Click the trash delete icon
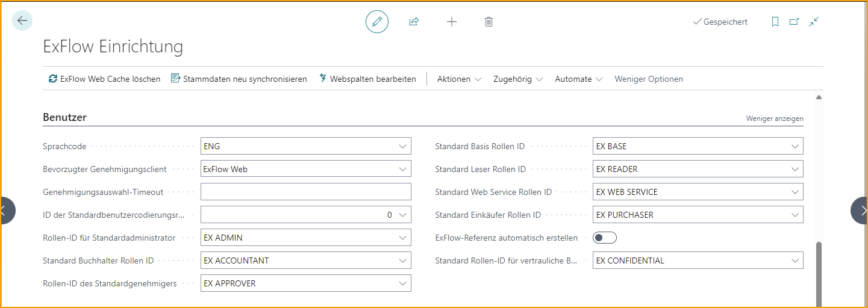Viewport: 868px width, 308px height. coord(489,22)
